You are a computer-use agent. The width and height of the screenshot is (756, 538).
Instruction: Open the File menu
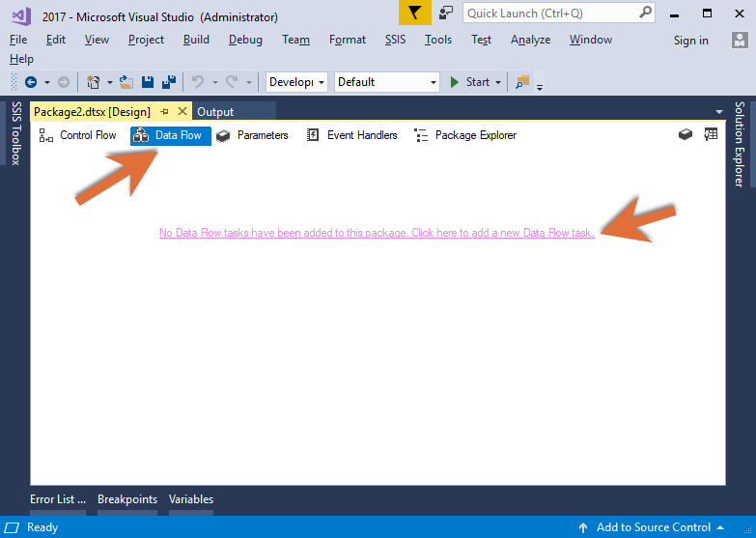tap(18, 40)
